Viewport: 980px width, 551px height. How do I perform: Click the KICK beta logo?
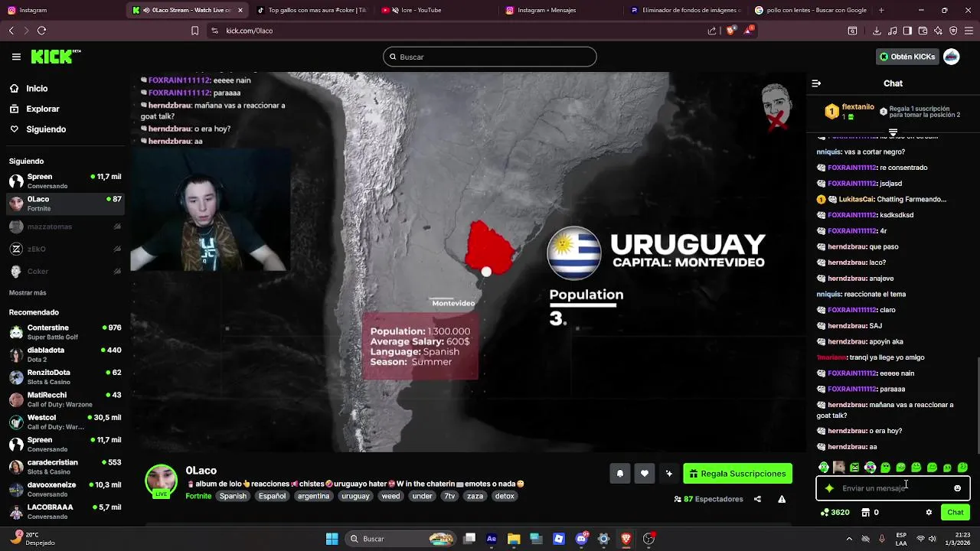coord(56,57)
